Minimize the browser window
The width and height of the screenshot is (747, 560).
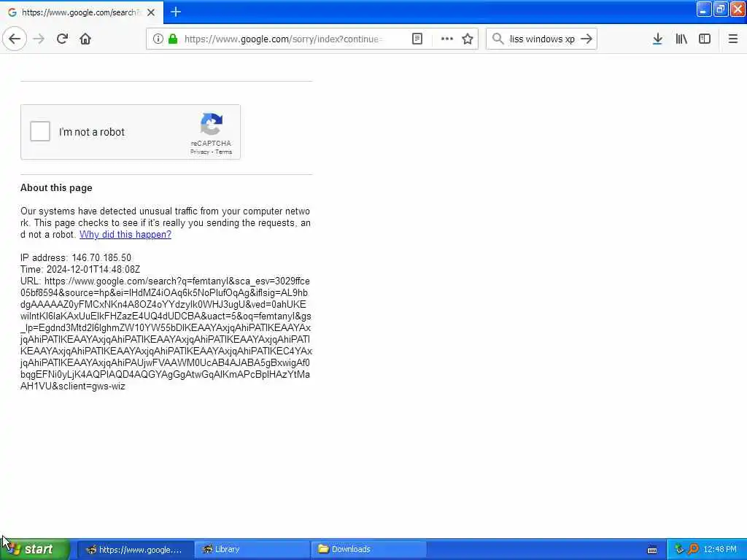[704, 9]
